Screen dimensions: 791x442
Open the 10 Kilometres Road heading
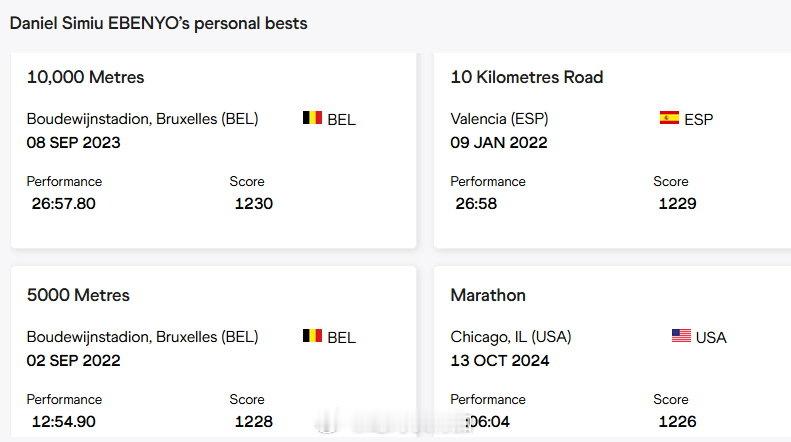pyautogui.click(x=527, y=77)
